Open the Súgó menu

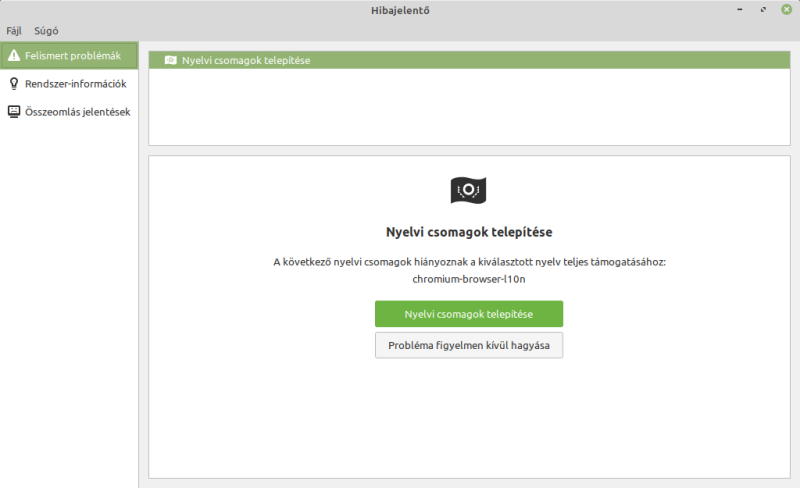pyautogui.click(x=46, y=31)
